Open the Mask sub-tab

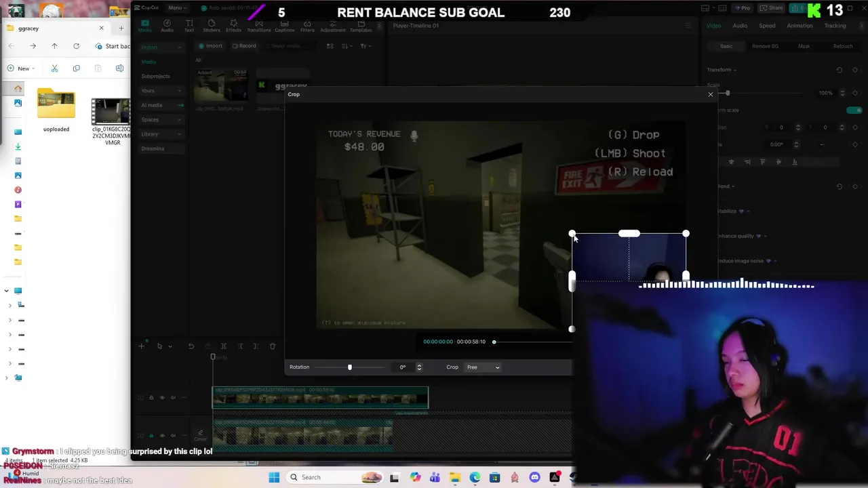point(804,46)
